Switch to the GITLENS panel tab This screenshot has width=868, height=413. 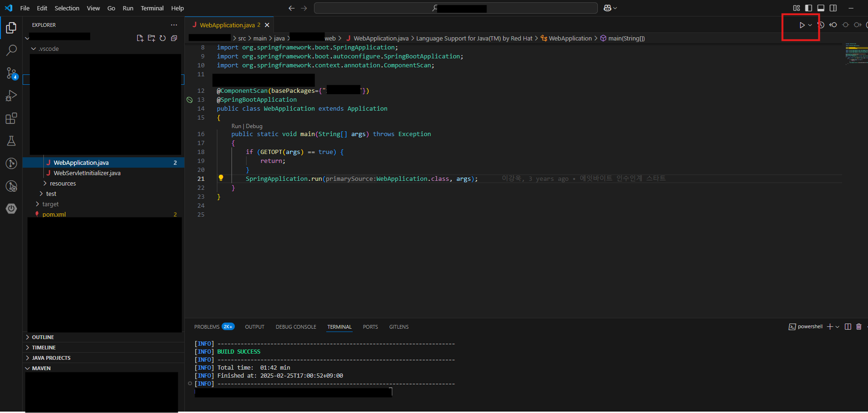tap(399, 327)
